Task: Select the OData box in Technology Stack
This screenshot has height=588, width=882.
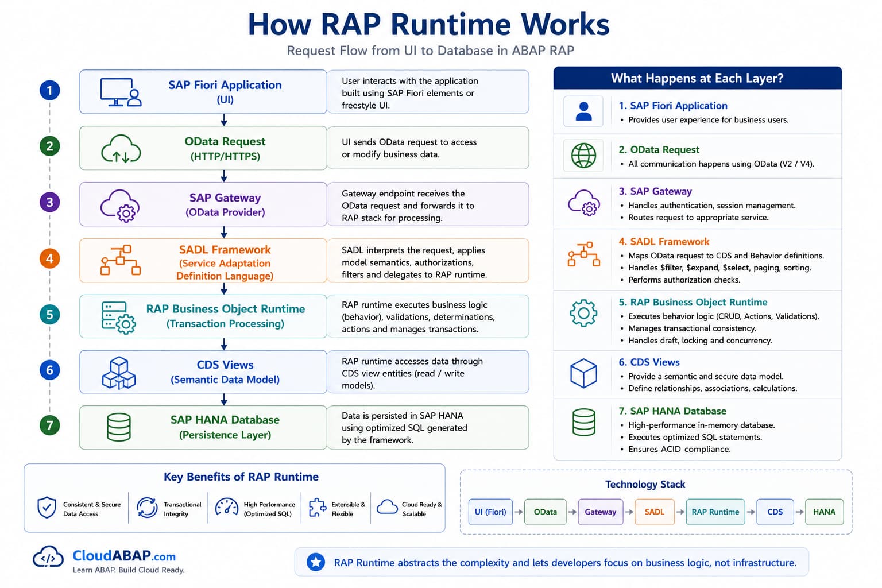Action: [546, 512]
